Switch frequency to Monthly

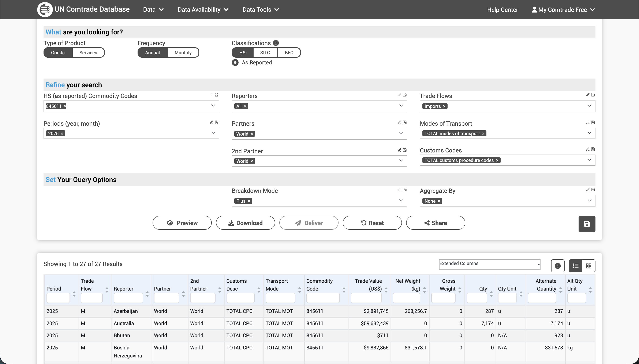[x=183, y=53]
